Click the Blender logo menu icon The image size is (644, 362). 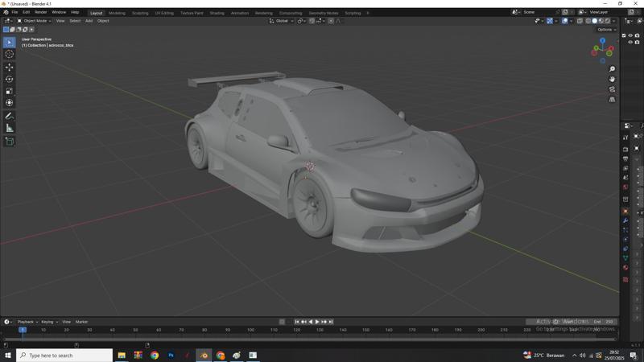tap(6, 12)
